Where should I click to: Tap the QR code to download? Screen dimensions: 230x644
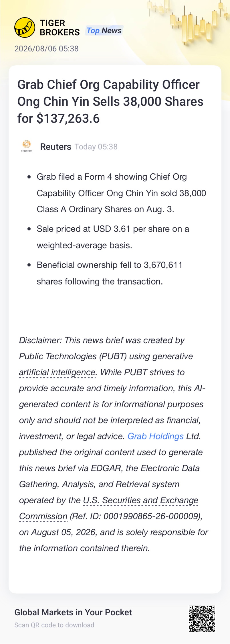coord(202,619)
